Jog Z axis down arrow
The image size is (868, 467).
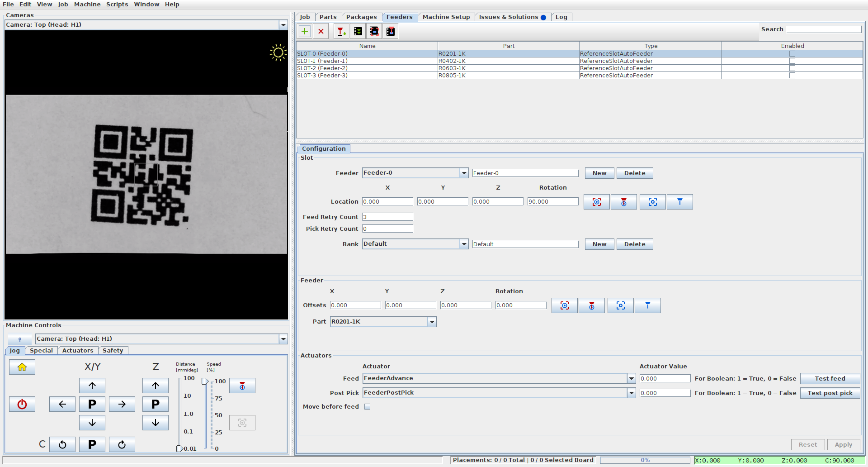coord(156,423)
